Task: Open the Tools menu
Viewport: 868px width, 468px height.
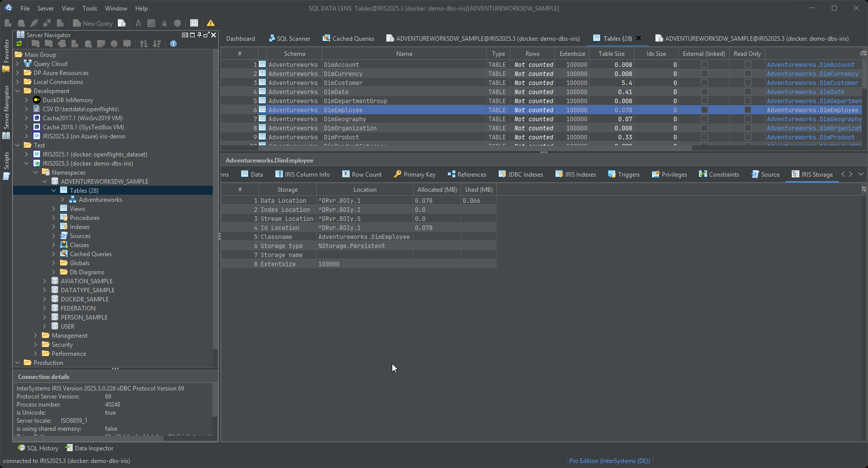Action: click(x=90, y=9)
